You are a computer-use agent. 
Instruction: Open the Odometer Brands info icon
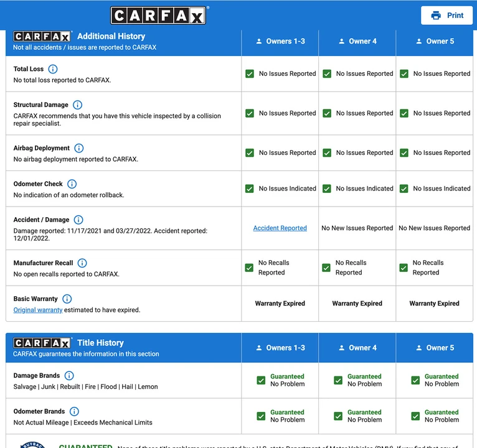pyautogui.click(x=74, y=411)
